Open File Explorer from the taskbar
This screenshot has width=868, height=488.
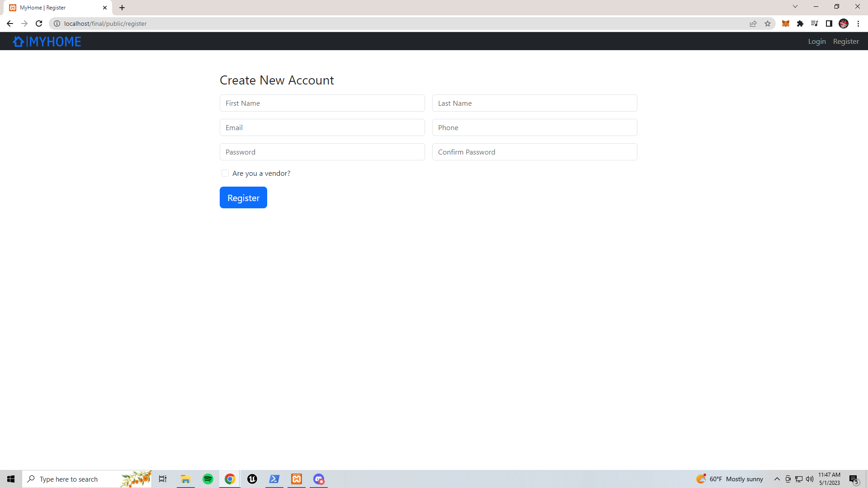[x=185, y=479]
